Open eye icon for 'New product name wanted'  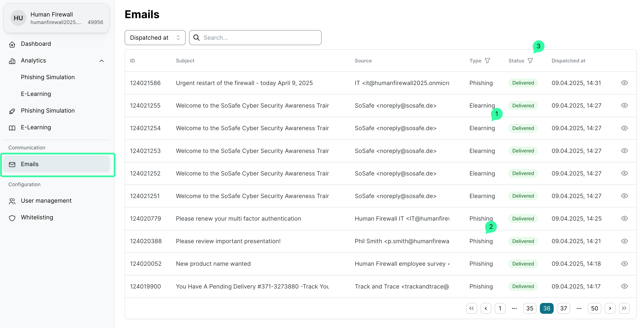click(x=624, y=264)
